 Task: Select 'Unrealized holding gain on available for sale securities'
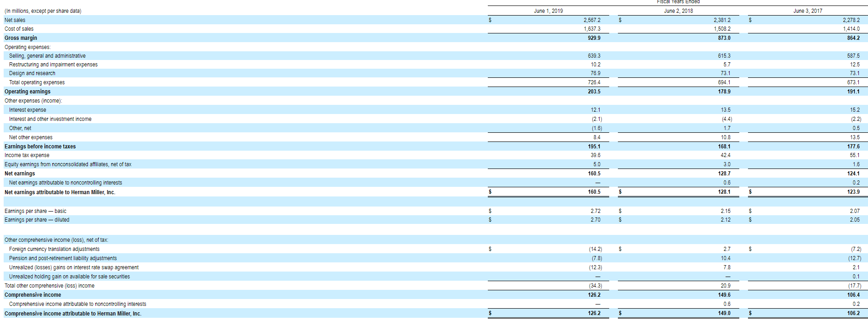click(70, 277)
